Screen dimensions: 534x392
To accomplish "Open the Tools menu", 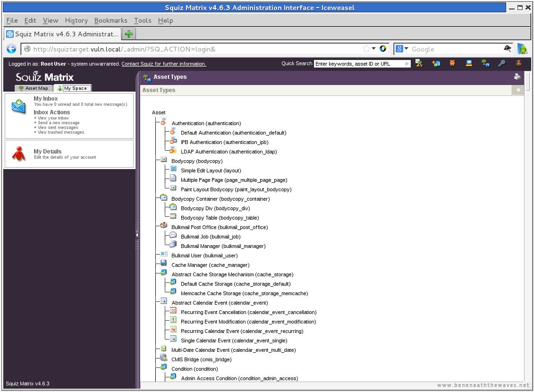I will 143,20.
